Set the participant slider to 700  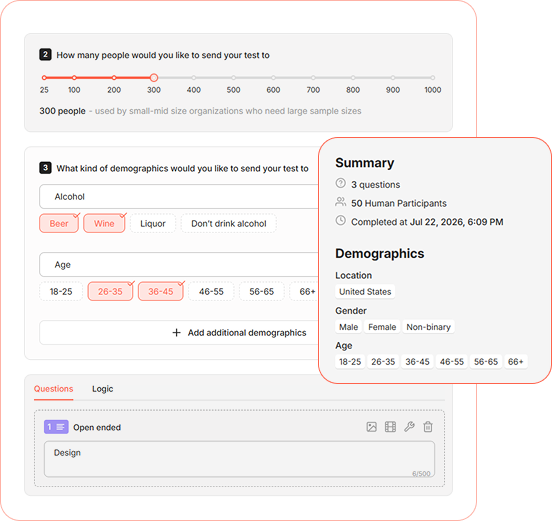[x=313, y=77]
